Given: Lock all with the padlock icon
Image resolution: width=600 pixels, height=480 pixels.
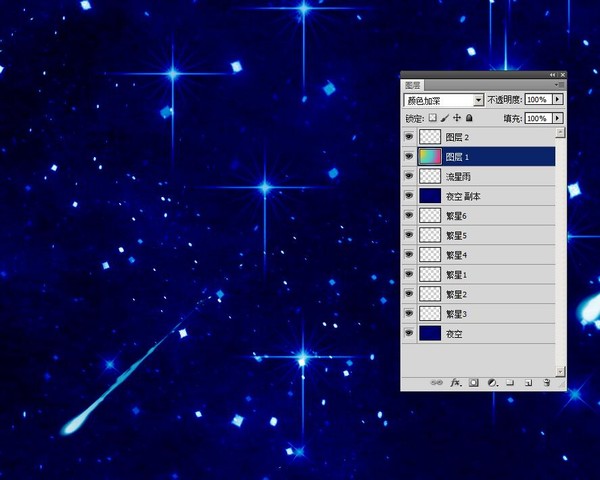Looking at the screenshot, I should click(x=469, y=118).
